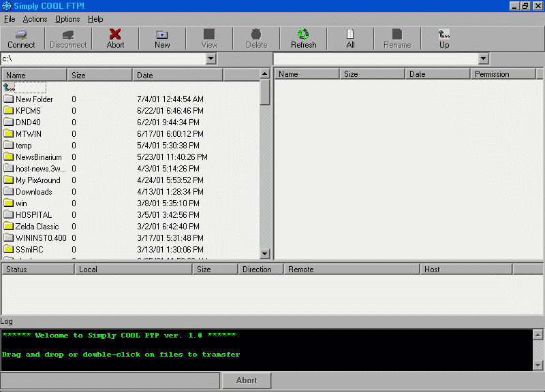Click the host-news.3w... folder icon
The height and width of the screenshot is (392, 545).
pos(8,168)
